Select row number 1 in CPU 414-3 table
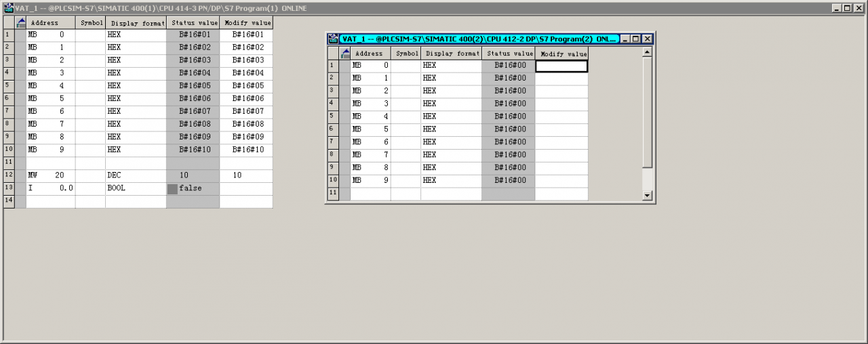The width and height of the screenshot is (868, 344). click(9, 35)
